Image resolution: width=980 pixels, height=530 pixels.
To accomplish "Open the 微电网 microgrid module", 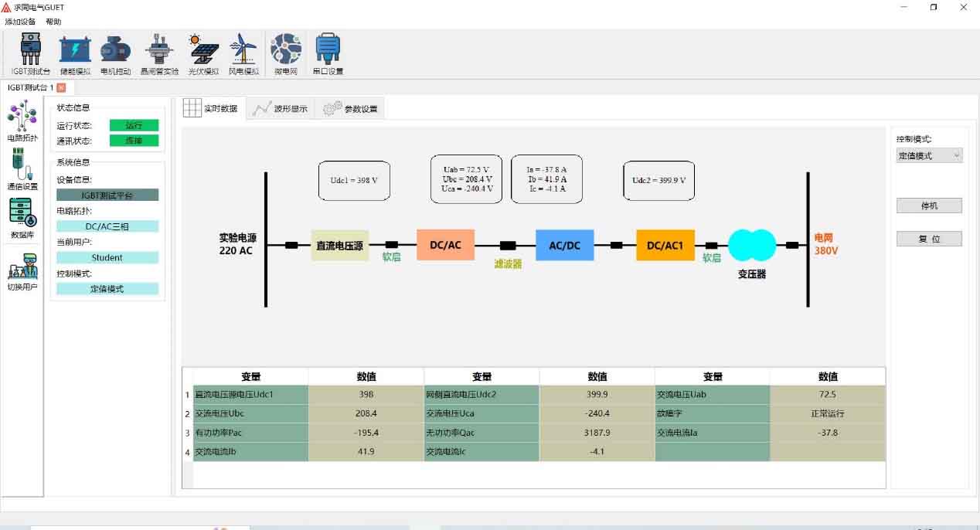I will [x=286, y=54].
